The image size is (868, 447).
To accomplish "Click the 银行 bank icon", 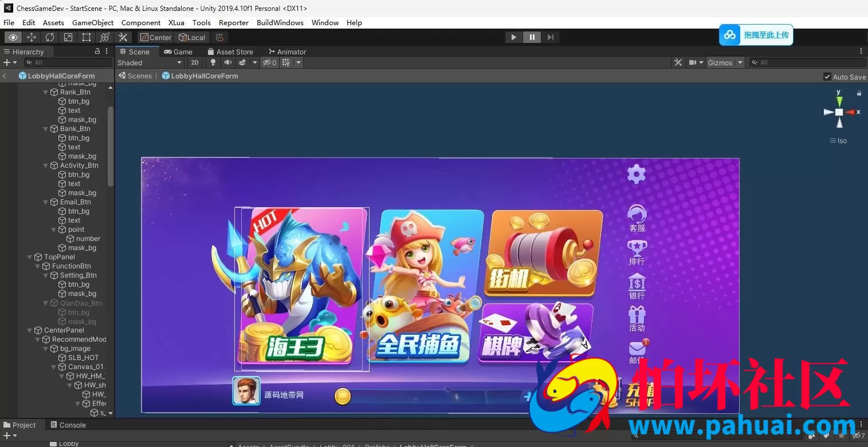I will (x=637, y=282).
